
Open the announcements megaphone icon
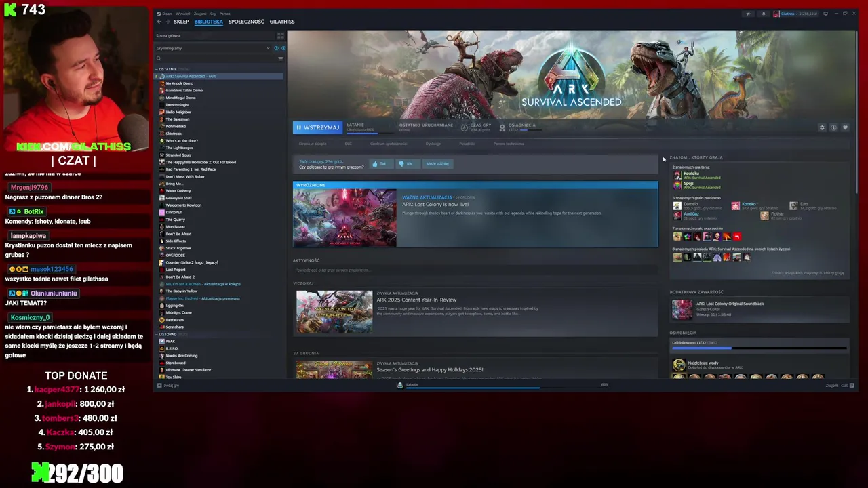[x=748, y=14]
